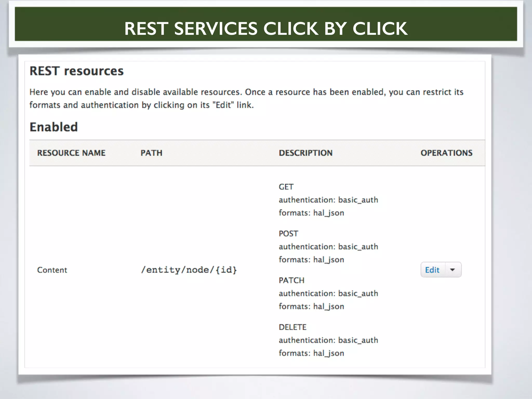Click the PATCH method label

coord(291,280)
